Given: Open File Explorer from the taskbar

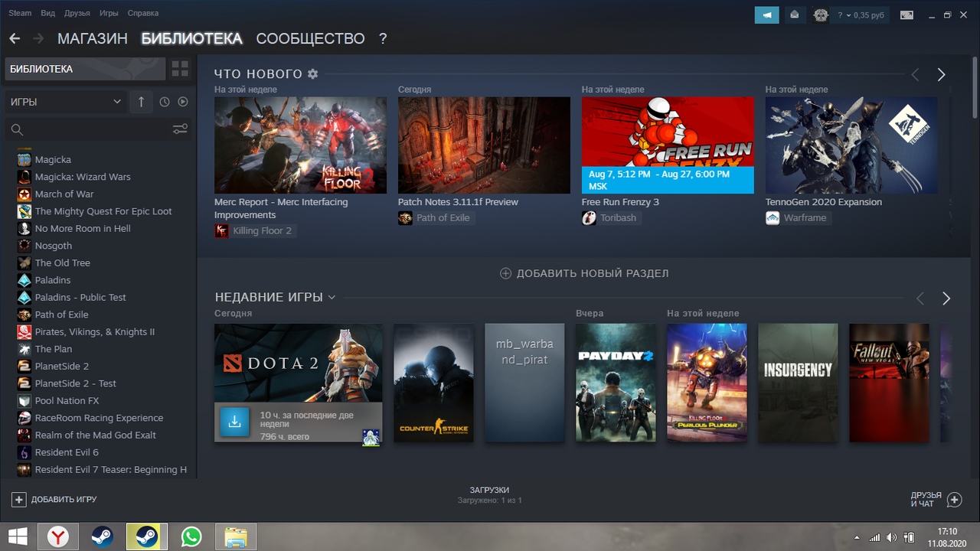Looking at the screenshot, I should (235, 536).
